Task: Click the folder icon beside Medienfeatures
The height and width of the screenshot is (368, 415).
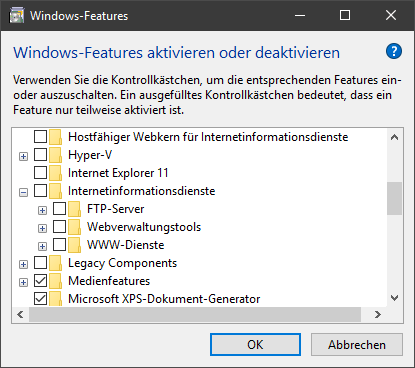Action: (x=55, y=281)
